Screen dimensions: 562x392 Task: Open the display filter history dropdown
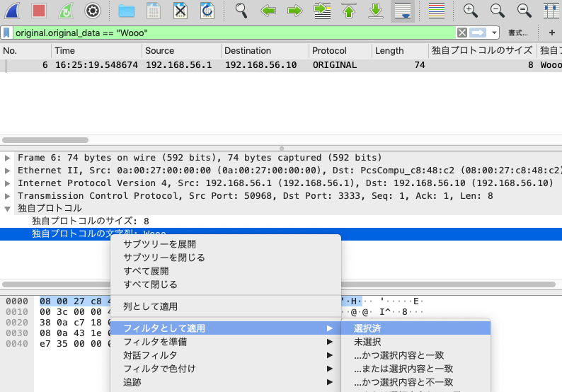pos(493,33)
